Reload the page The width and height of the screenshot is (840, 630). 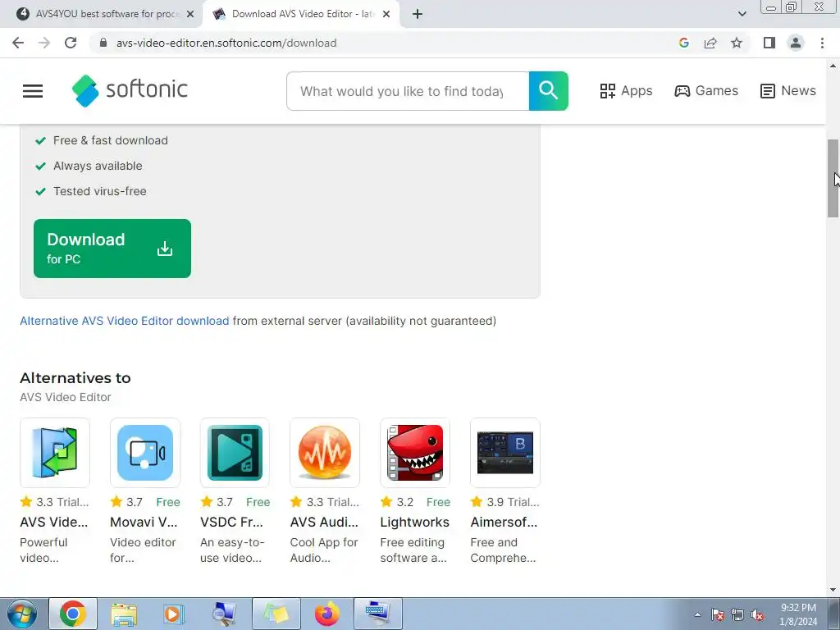[71, 43]
